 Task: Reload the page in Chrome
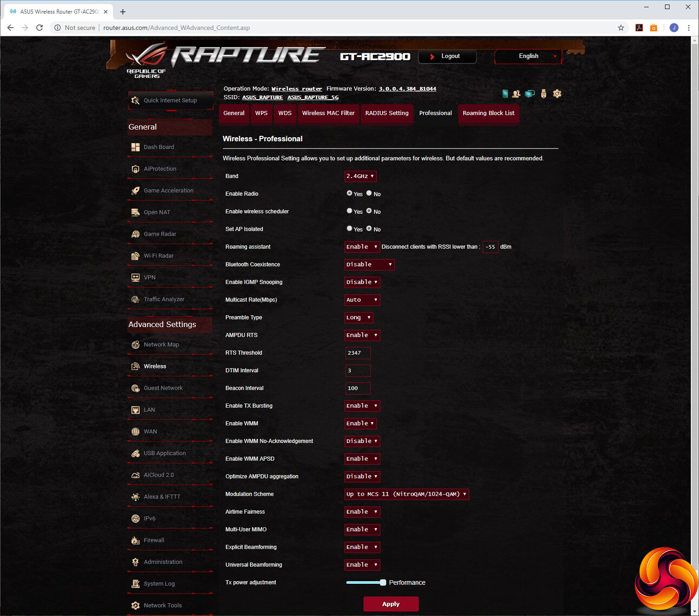tap(39, 28)
